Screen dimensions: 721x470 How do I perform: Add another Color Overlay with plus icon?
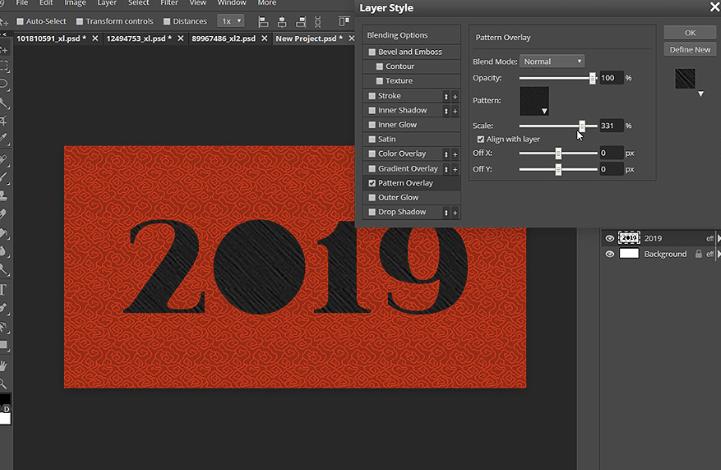point(455,154)
